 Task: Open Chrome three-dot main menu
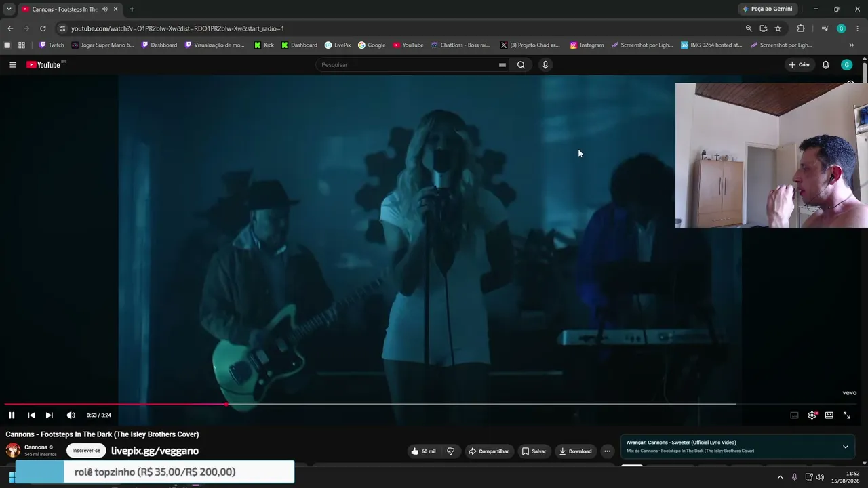pos(858,28)
